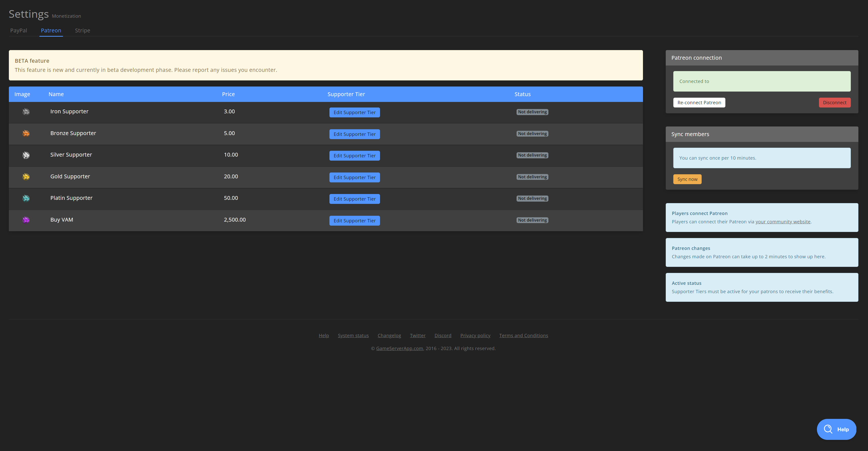Open the Help widget via magnifier icon
Image resolution: width=868 pixels, height=451 pixels.
pyautogui.click(x=828, y=429)
